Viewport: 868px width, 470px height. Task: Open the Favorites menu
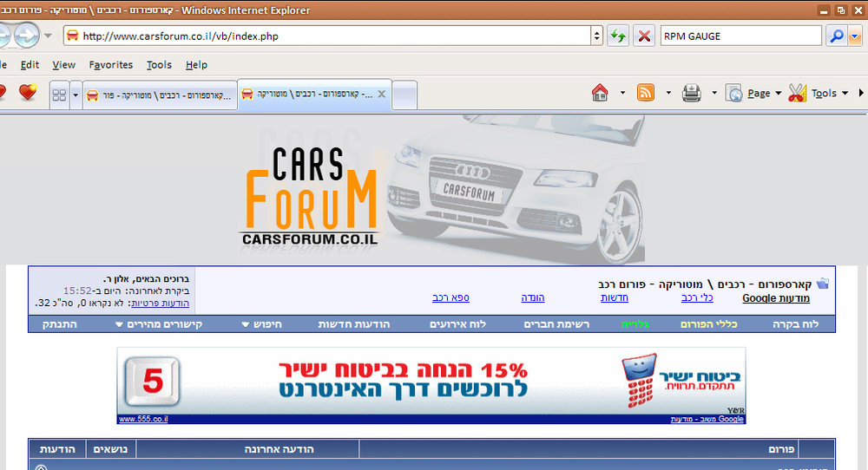coord(111,65)
